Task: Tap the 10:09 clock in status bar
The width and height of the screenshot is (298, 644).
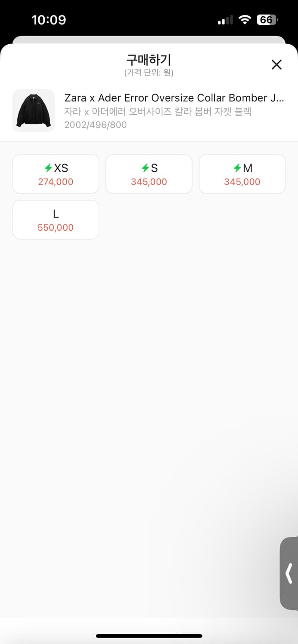Action: (x=49, y=20)
